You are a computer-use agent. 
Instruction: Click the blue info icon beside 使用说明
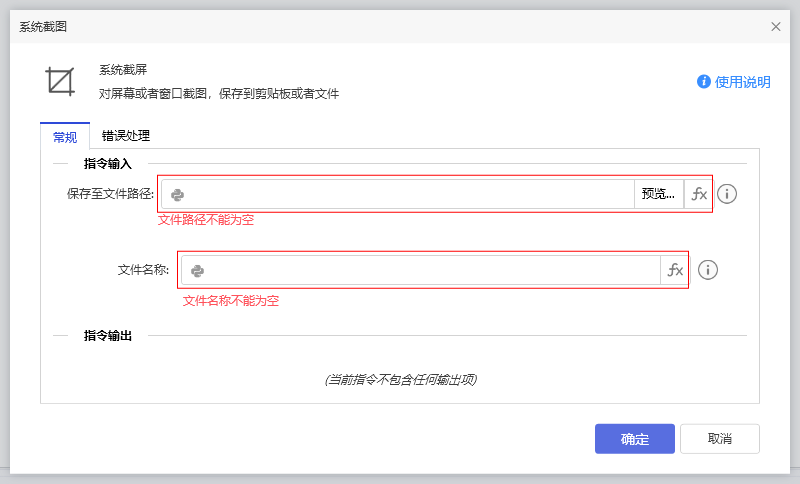704,82
